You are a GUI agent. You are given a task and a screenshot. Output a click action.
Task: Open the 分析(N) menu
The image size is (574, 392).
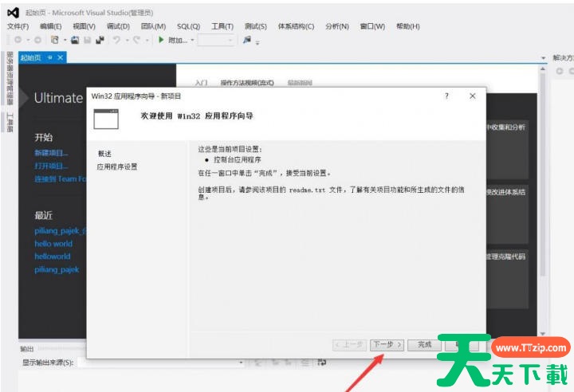click(336, 26)
